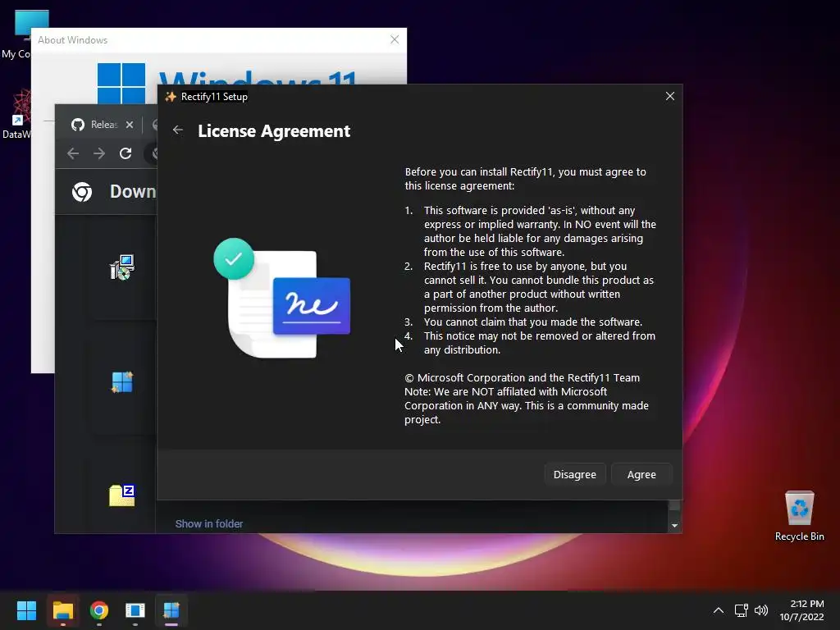The image size is (840, 630).
Task: Click the zip archive icon in Downloads list
Action: pyautogui.click(x=122, y=495)
